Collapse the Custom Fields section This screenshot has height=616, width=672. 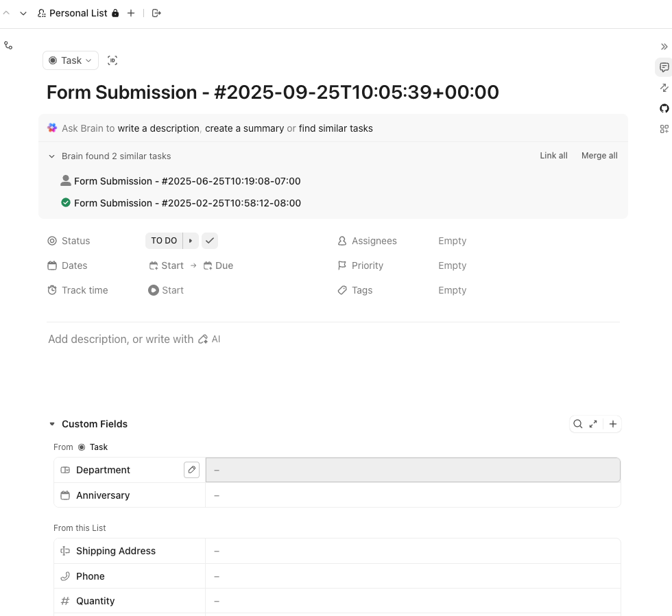coord(51,424)
